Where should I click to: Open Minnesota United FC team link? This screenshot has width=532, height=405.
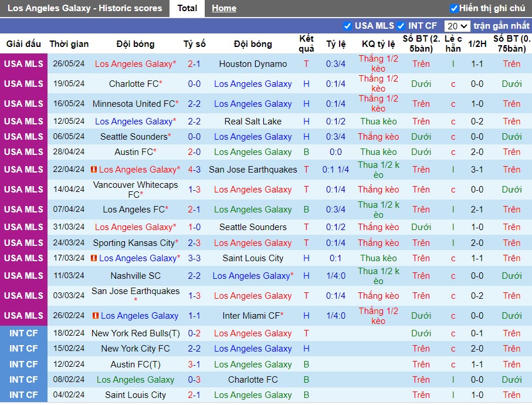(135, 103)
